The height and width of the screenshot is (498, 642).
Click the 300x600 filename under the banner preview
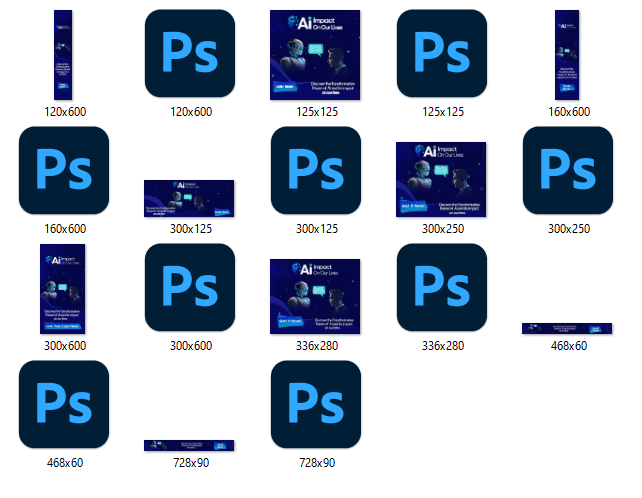coord(65,346)
